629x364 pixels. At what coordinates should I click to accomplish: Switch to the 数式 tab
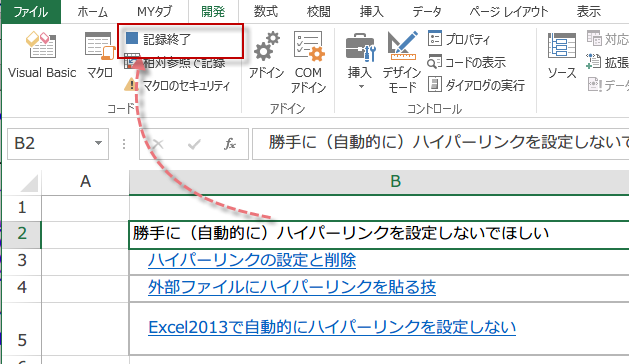266,12
